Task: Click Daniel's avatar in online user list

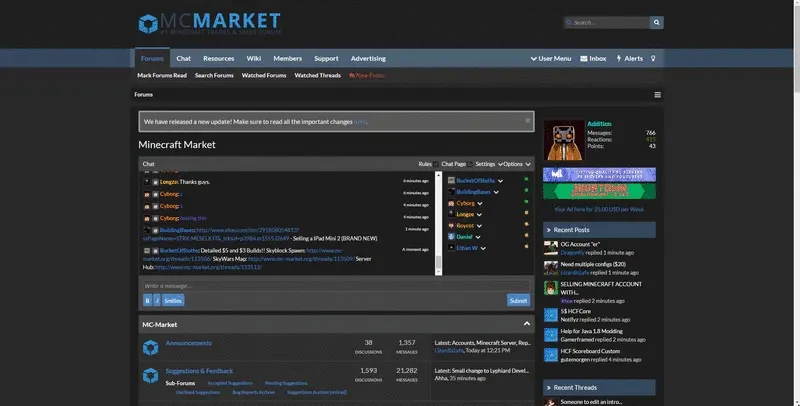Action: (451, 237)
